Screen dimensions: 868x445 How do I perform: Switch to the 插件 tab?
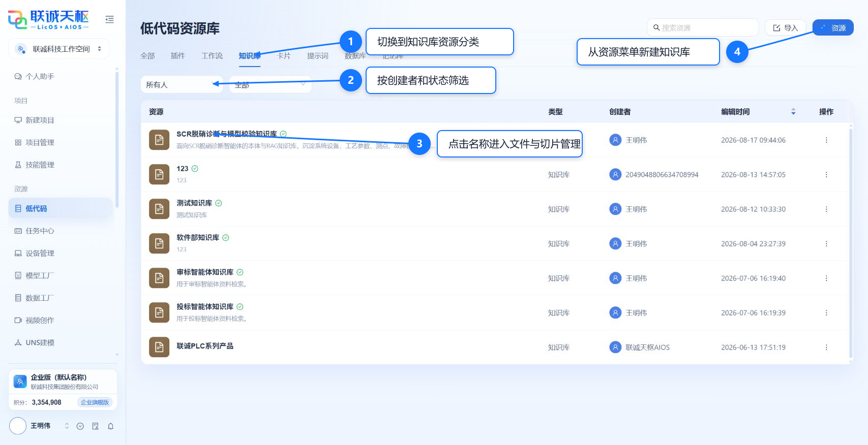coord(178,56)
